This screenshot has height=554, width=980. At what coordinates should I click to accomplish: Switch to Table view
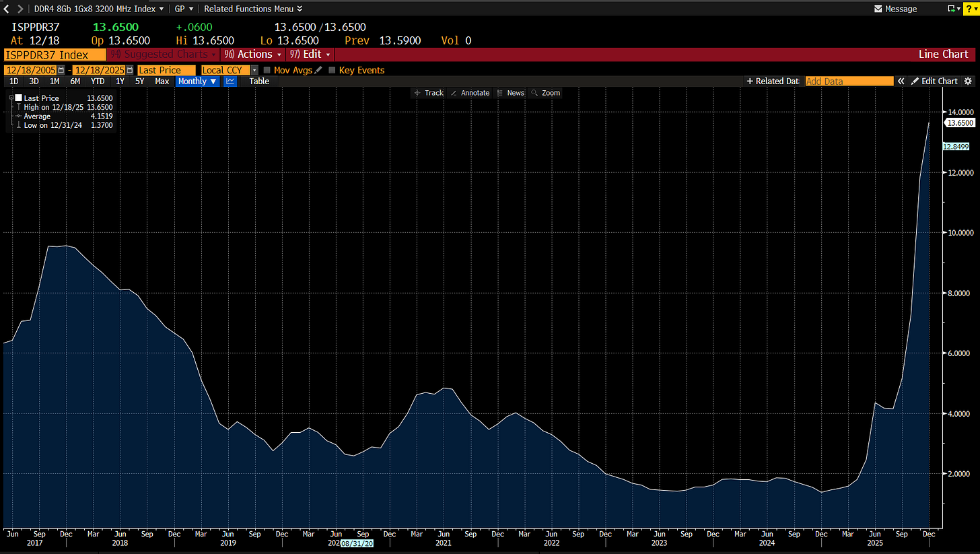(x=259, y=81)
